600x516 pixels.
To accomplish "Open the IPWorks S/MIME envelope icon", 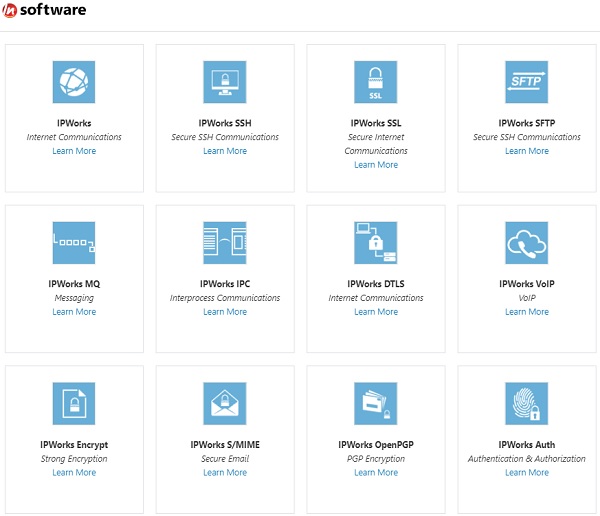I will click(225, 403).
